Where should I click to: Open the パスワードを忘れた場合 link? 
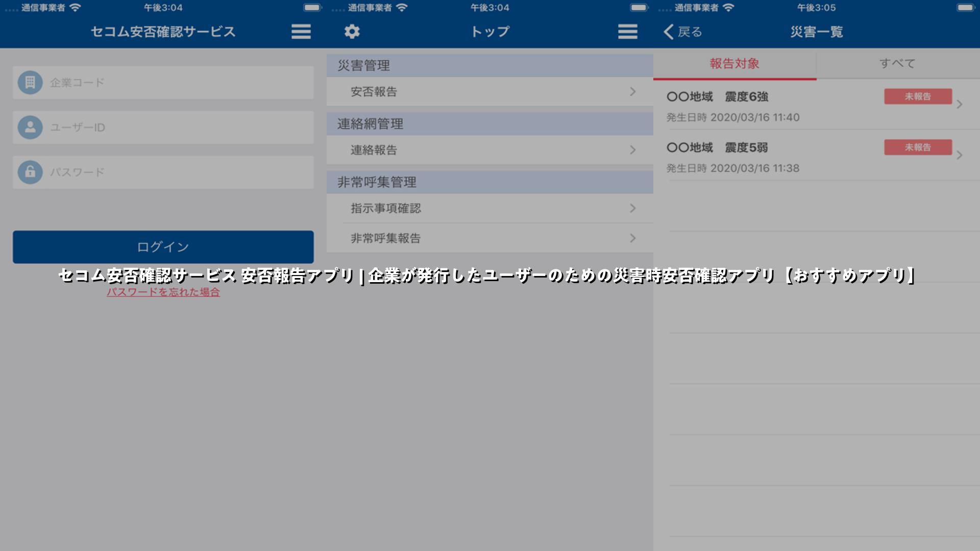163,292
